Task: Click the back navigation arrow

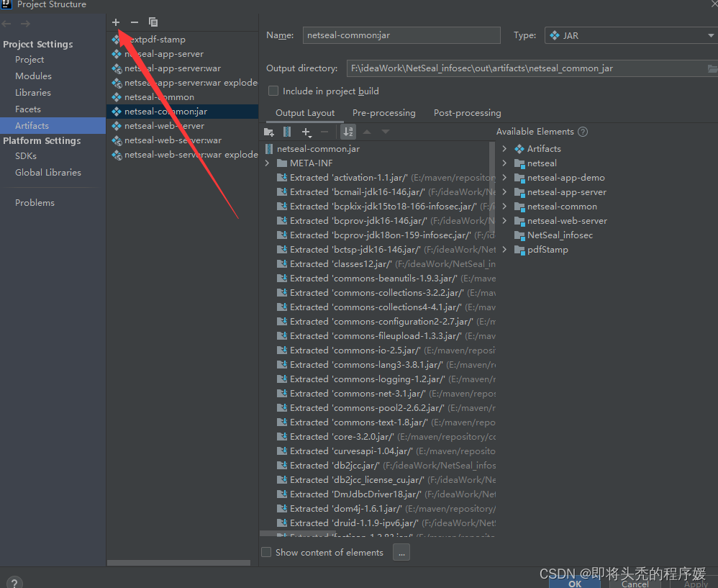Action: pos(6,23)
